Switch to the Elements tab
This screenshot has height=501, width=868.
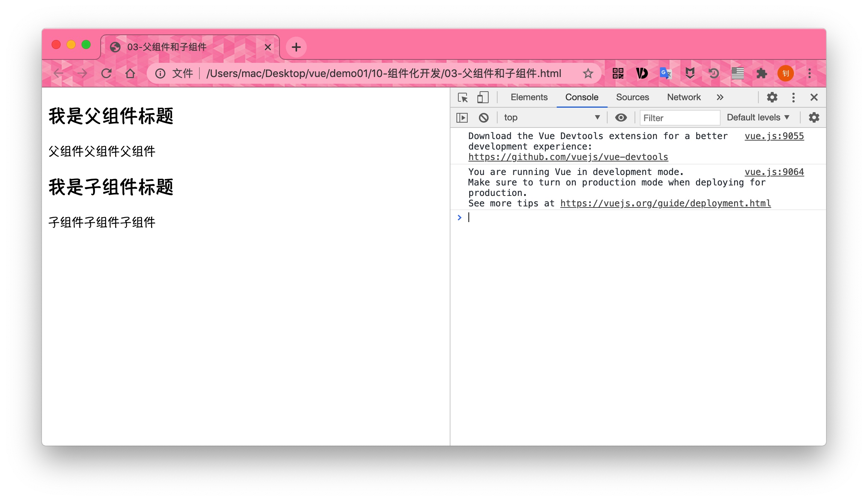[529, 98]
